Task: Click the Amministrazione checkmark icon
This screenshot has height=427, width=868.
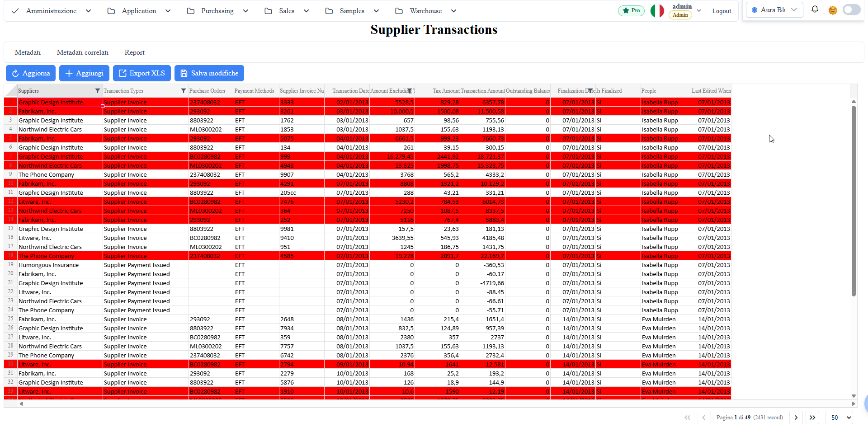Action: tap(15, 11)
